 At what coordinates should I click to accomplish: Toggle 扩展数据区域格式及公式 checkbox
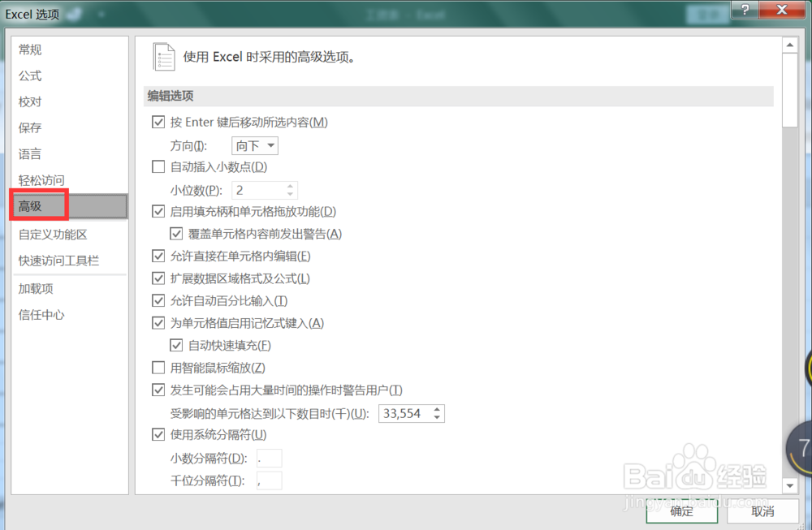coord(158,278)
